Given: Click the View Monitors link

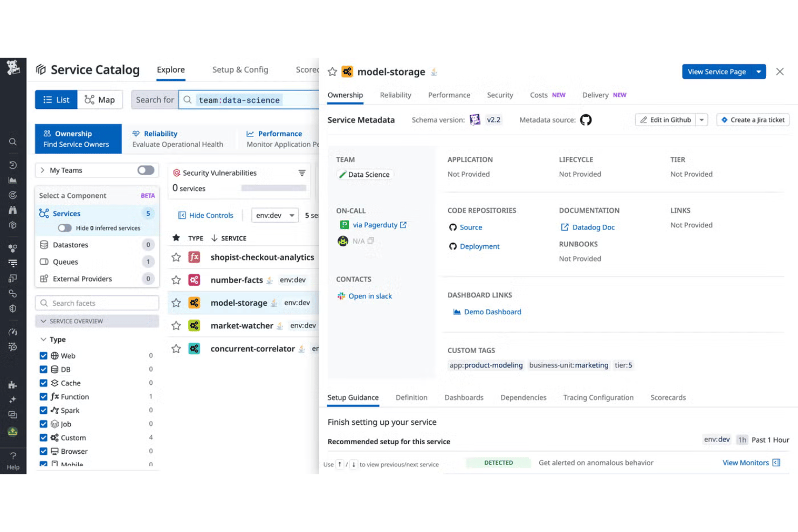Looking at the screenshot, I should tap(751, 462).
